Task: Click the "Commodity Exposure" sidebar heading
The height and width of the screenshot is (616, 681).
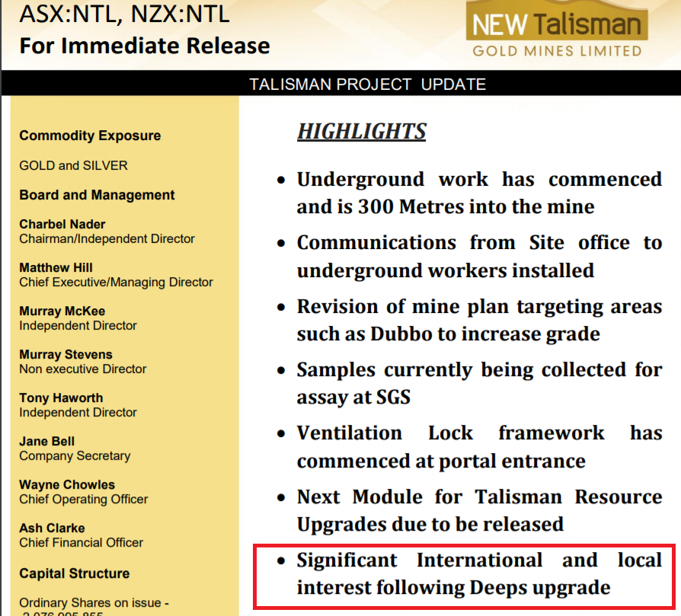Action: [90, 136]
